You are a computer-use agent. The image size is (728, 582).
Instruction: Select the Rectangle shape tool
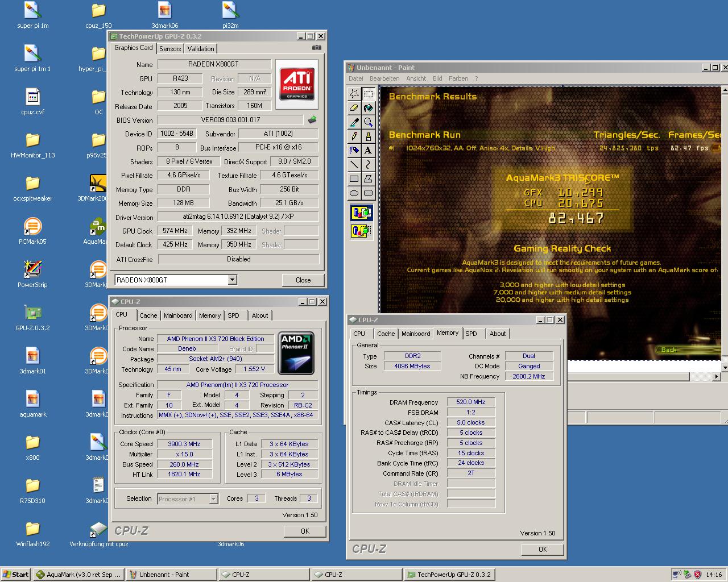[354, 179]
